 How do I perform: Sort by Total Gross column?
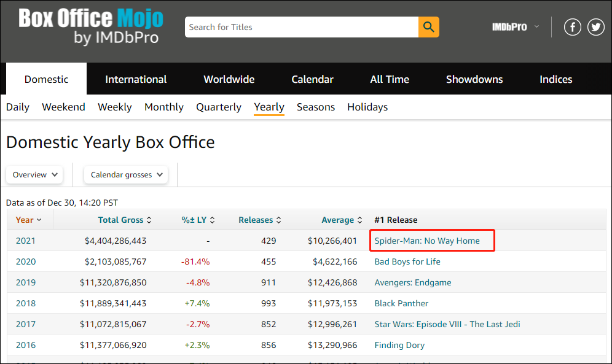pos(125,220)
